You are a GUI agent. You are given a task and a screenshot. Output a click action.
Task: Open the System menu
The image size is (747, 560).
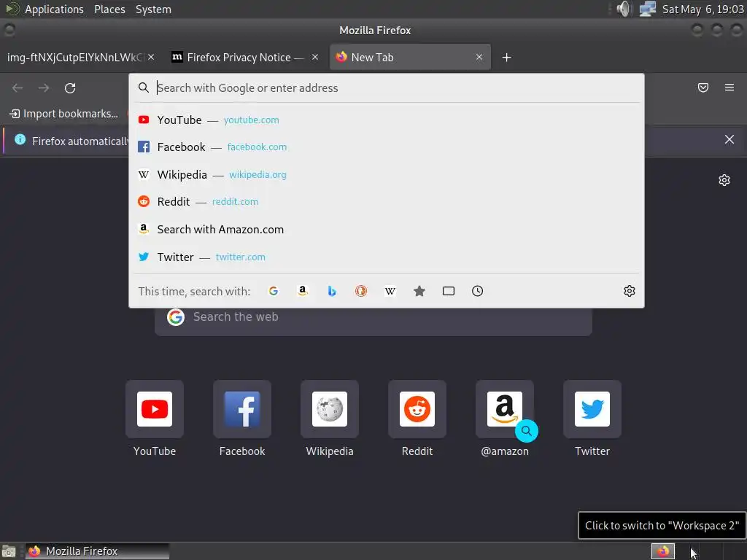(153, 9)
